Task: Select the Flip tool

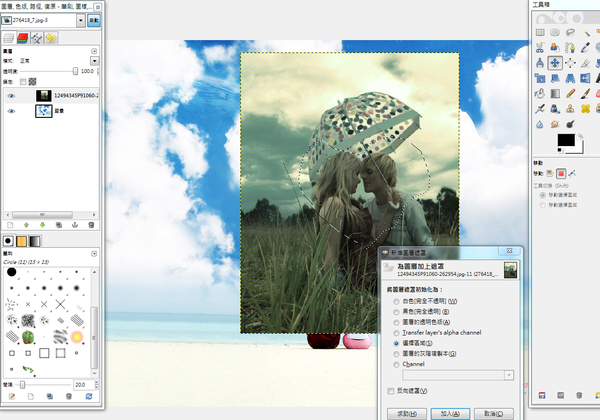Action: tap(585, 78)
